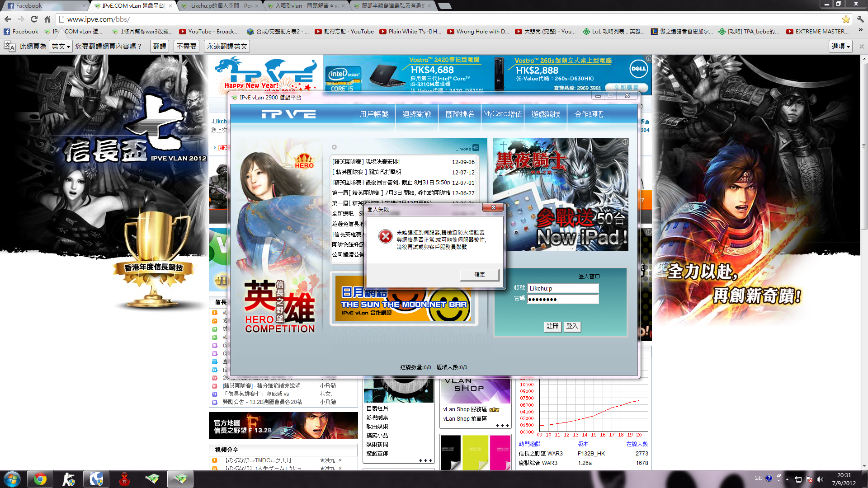
Task: Open Counter-Strike icon in taskbar
Action: [68, 479]
